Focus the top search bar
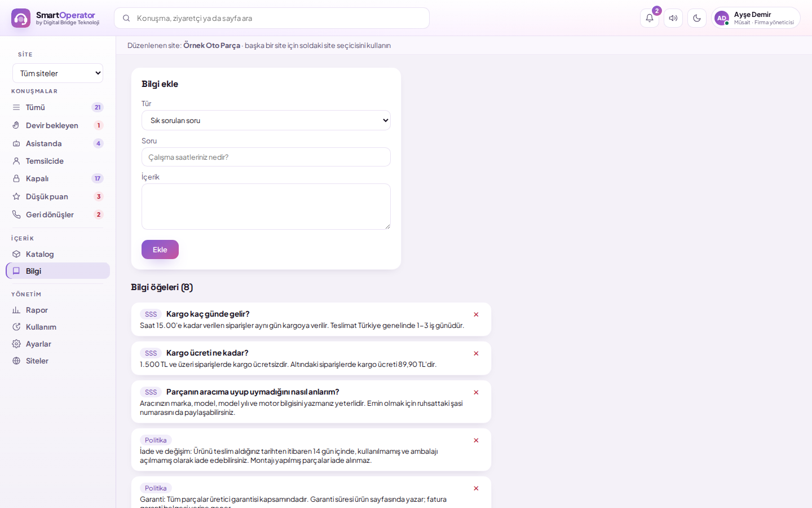This screenshot has height=508, width=812. pyautogui.click(x=272, y=18)
